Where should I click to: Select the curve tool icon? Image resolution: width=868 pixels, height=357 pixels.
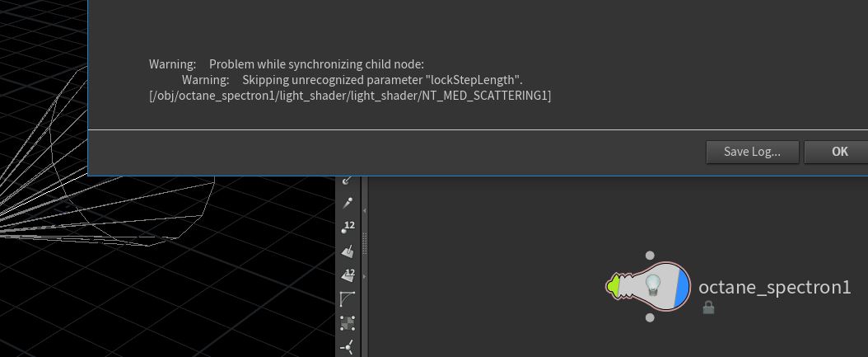pos(348,299)
